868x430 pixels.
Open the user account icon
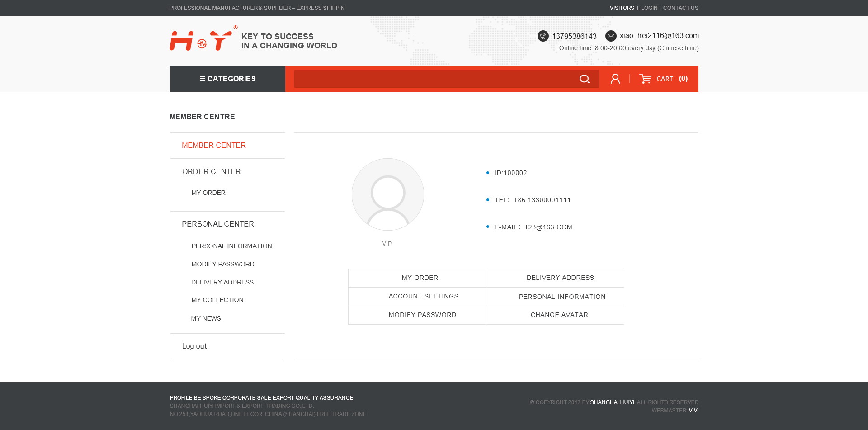(x=615, y=79)
